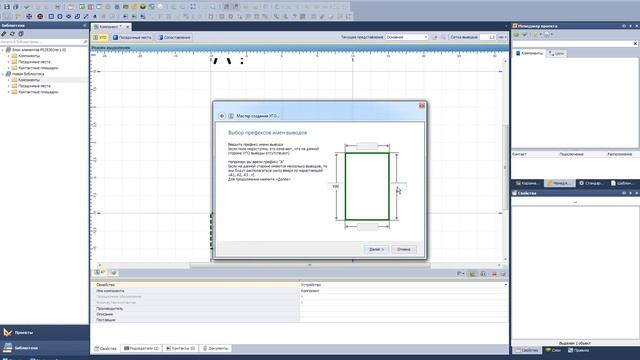The height and width of the screenshot is (360, 640).
Task: Click the green checkmark toolbar icon
Action: [x=27, y=7]
